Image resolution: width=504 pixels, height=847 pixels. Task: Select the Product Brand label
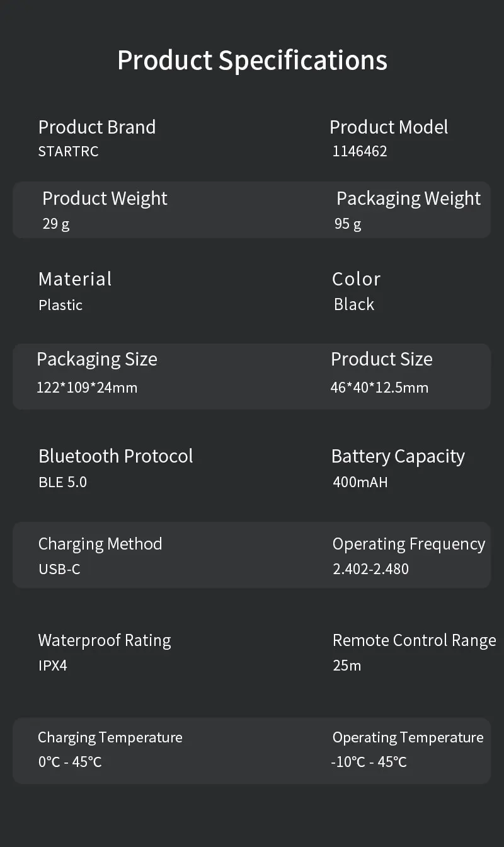click(x=97, y=127)
